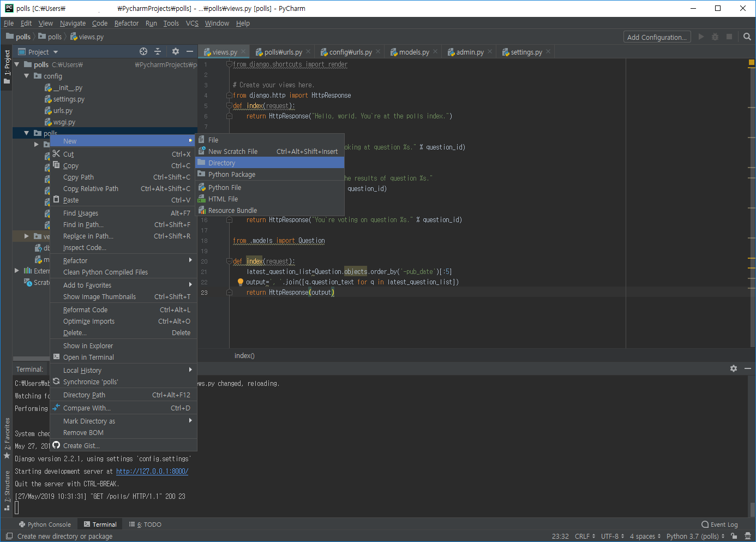Close the settings.py tab
Image resolution: width=756 pixels, height=542 pixels.
[x=548, y=51]
